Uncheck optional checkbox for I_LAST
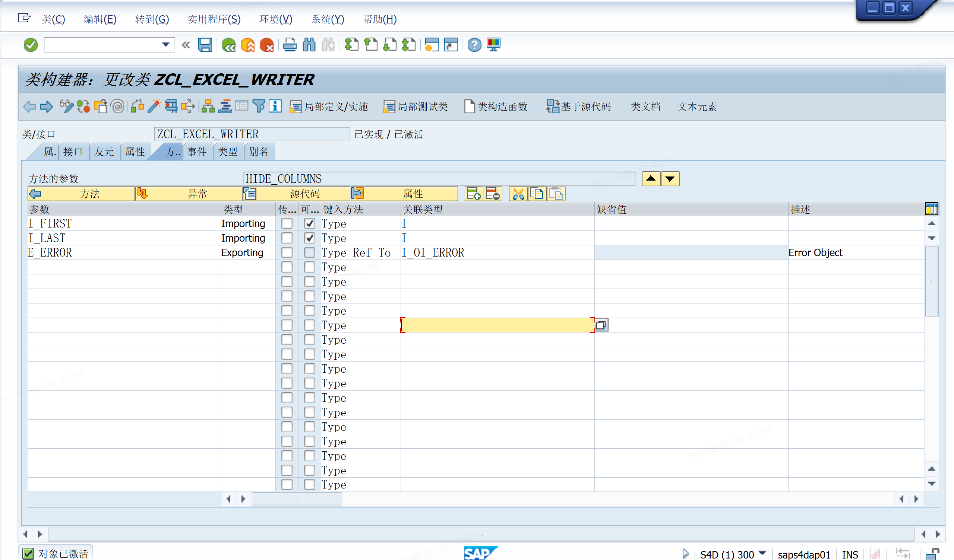The image size is (954, 560). click(310, 238)
